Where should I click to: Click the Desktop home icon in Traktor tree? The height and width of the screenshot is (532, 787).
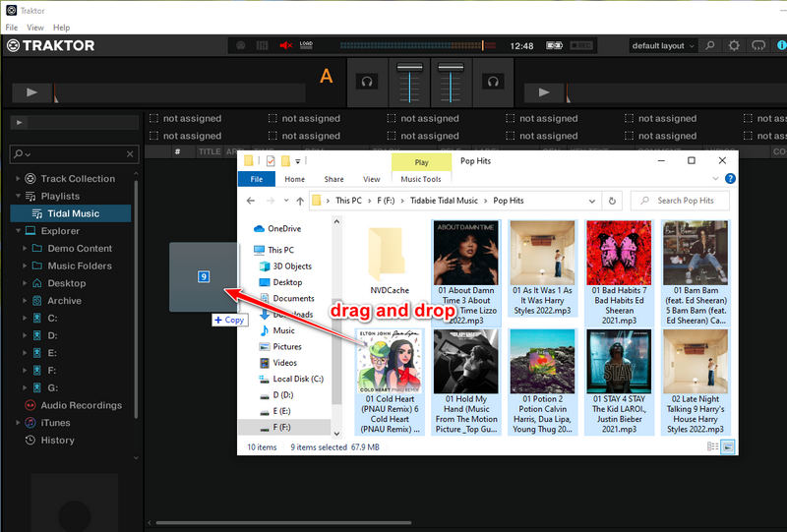coord(37,283)
